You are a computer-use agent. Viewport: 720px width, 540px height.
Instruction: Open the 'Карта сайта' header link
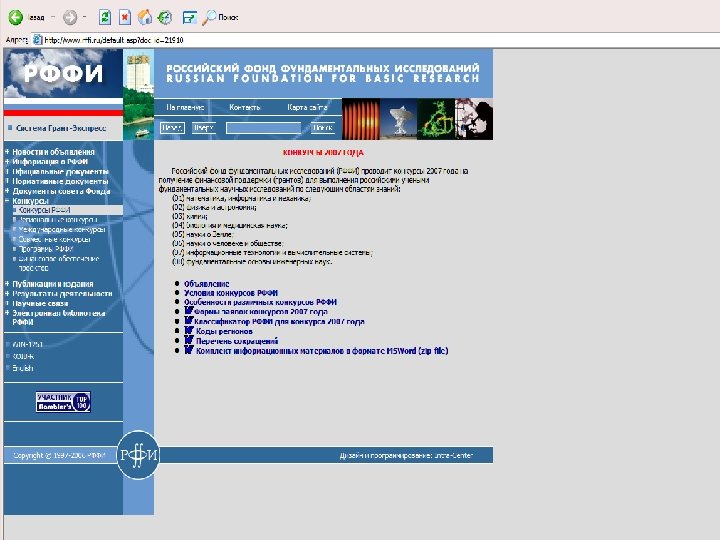point(307,107)
